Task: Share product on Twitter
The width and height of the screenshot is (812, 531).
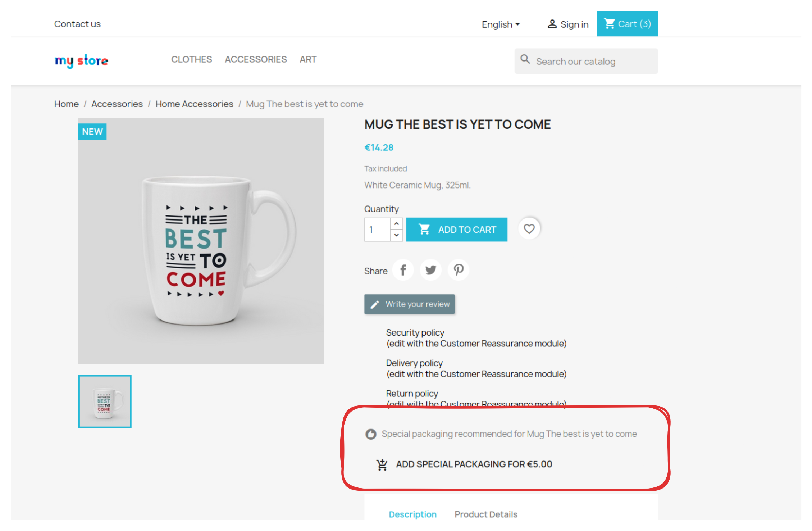Action: tap(430, 270)
